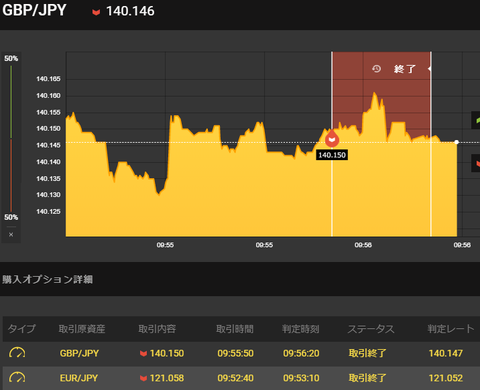Click the 140.150 entry price label
Viewport: 480px width, 390px height.
[x=332, y=155]
